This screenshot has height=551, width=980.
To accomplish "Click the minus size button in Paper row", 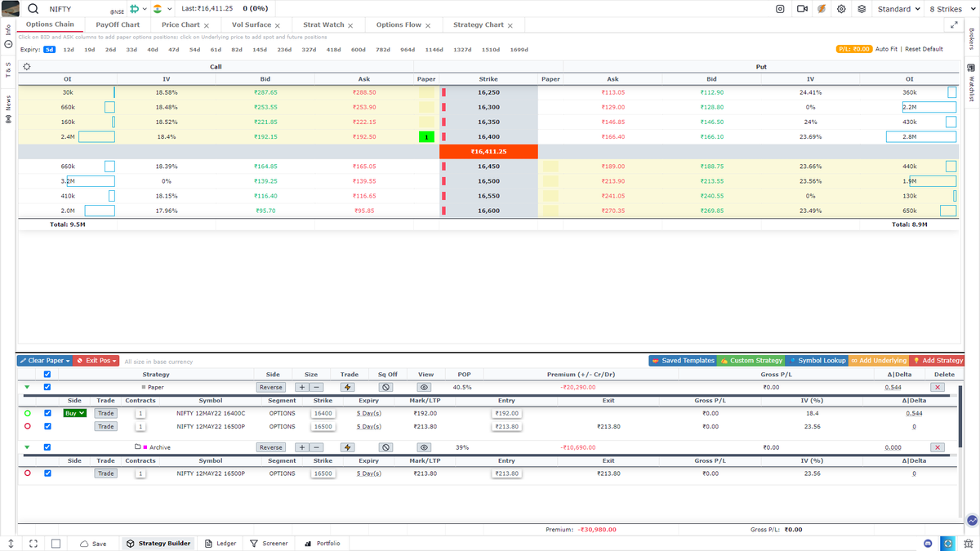I will pyautogui.click(x=317, y=387).
